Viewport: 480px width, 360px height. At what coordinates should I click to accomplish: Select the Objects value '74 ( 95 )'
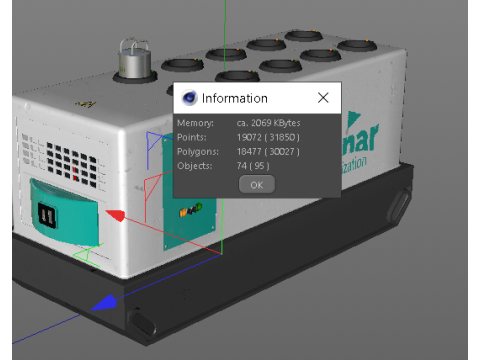[253, 166]
